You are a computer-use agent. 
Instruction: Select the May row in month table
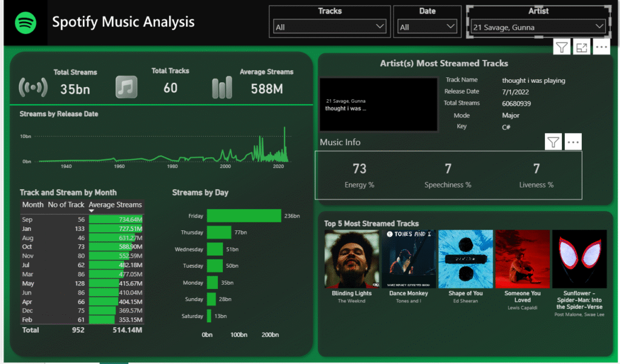coord(82,284)
